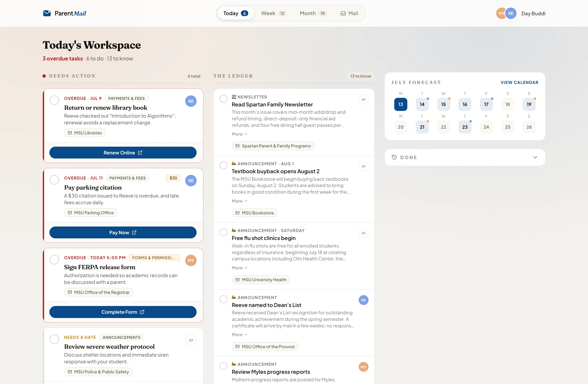The height and width of the screenshot is (384, 588).
Task: Mark Return or renew library book as done
Action: 54,100
